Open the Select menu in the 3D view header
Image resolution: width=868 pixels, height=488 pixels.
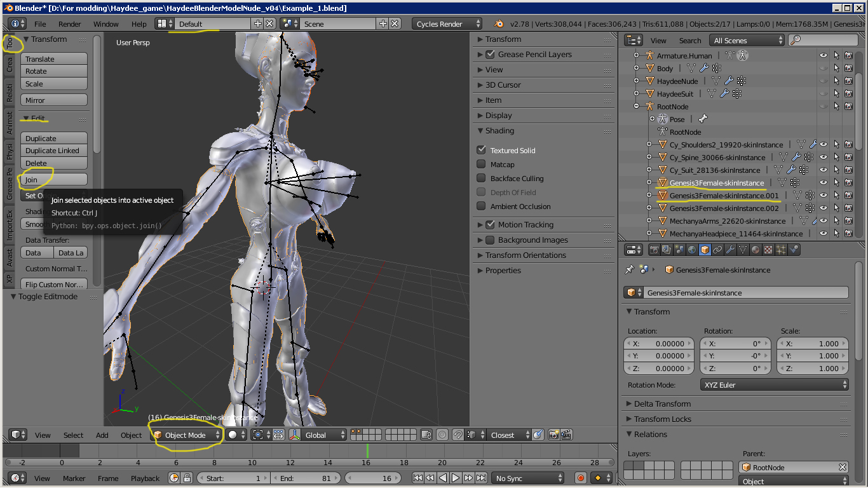click(73, 435)
